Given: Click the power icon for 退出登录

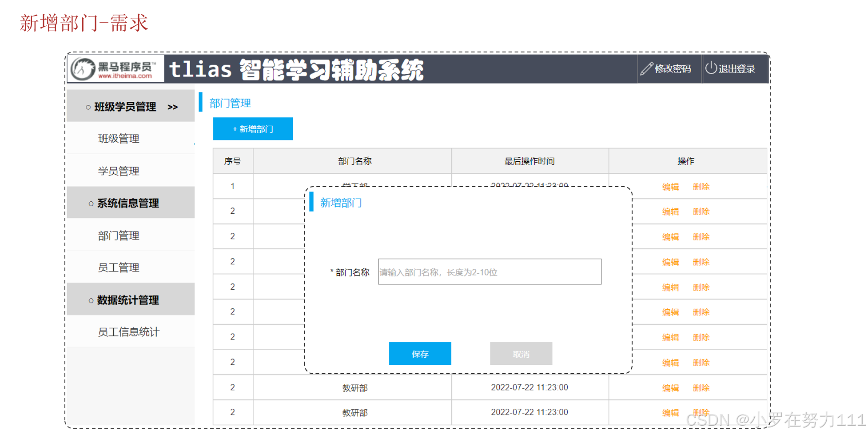Looking at the screenshot, I should point(711,68).
